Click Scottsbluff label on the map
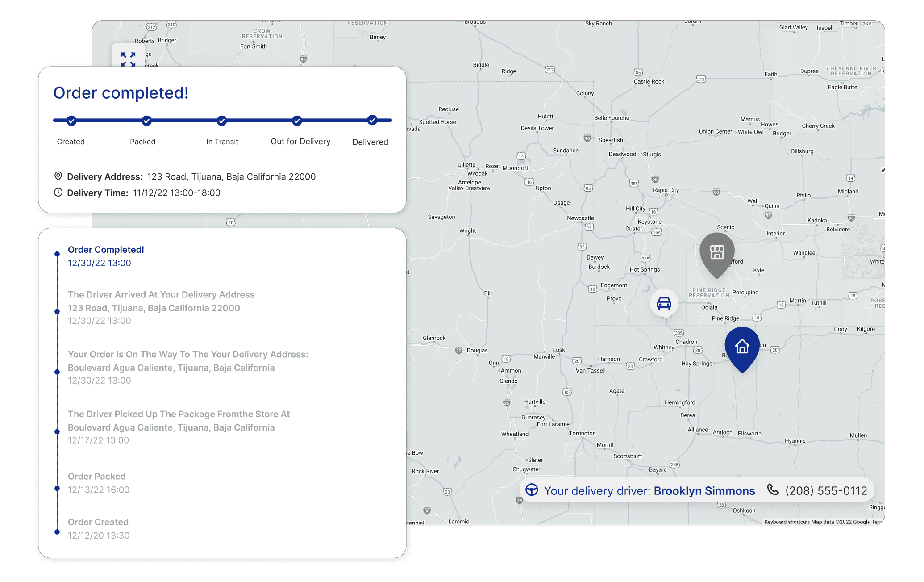Viewport: 924px width, 582px height. [x=628, y=456]
